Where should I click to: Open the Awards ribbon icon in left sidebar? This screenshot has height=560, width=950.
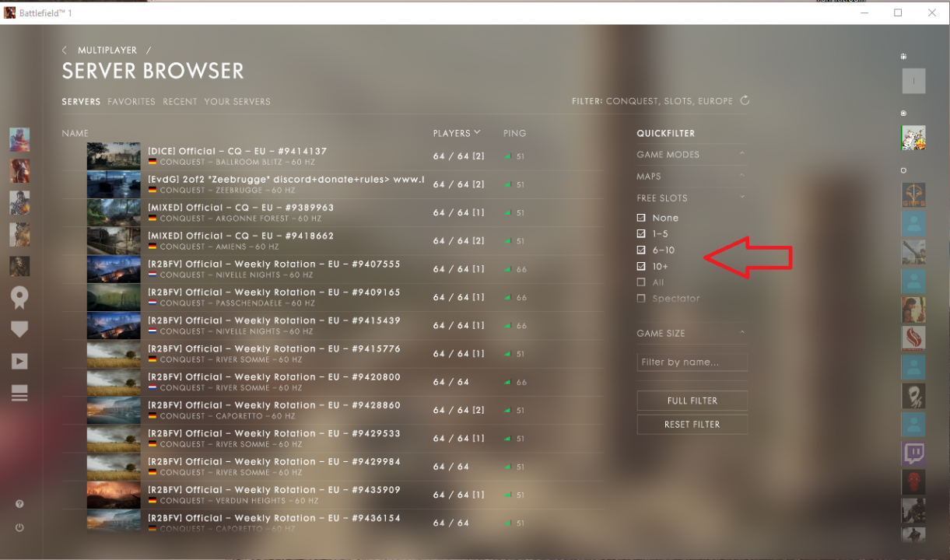coord(19,298)
